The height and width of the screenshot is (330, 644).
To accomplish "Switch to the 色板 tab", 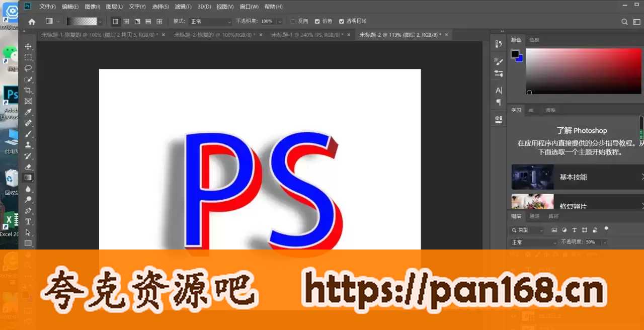I will point(534,40).
